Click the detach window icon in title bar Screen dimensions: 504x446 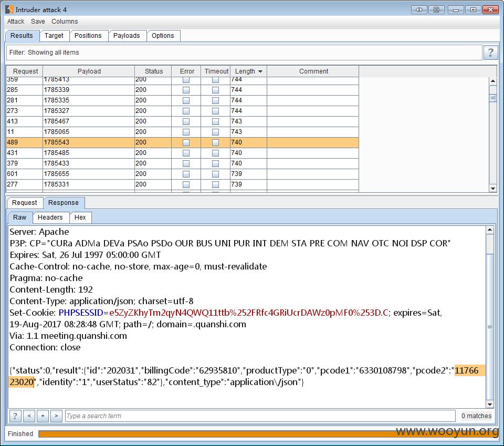coord(436,9)
